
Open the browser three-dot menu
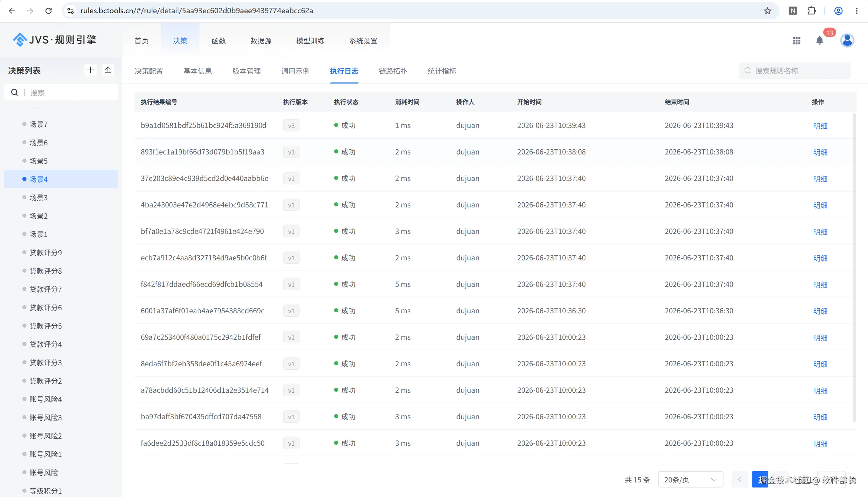[x=857, y=11]
